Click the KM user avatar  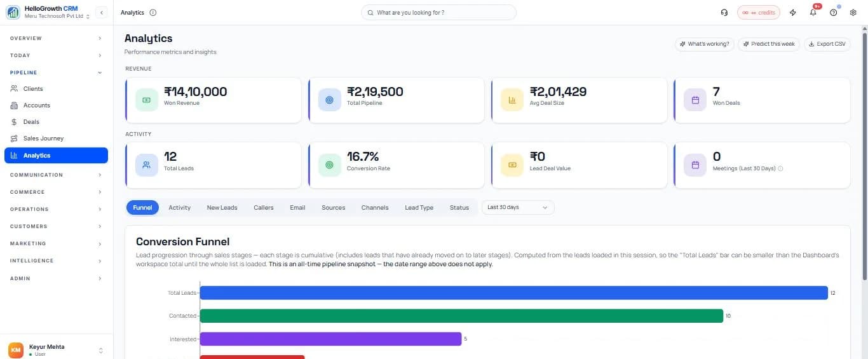[16, 350]
